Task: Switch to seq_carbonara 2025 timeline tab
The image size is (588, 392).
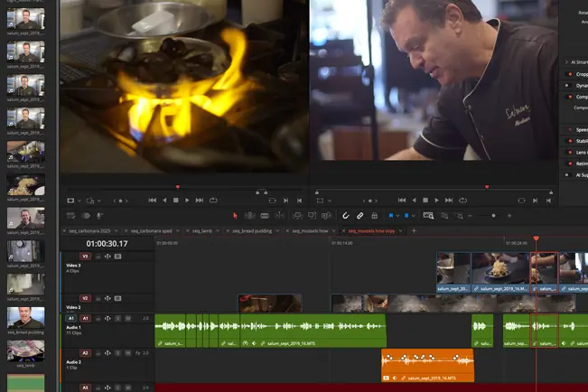Action: click(x=89, y=230)
